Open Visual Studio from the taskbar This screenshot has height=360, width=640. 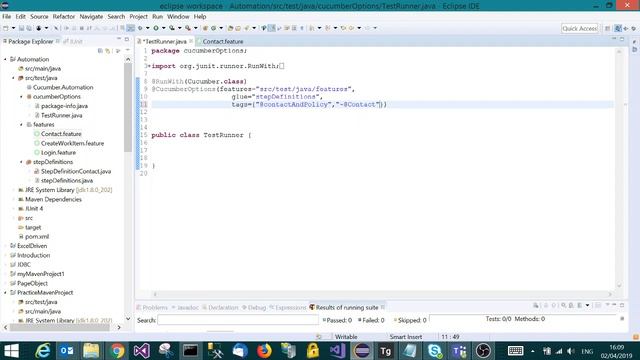coord(142,351)
